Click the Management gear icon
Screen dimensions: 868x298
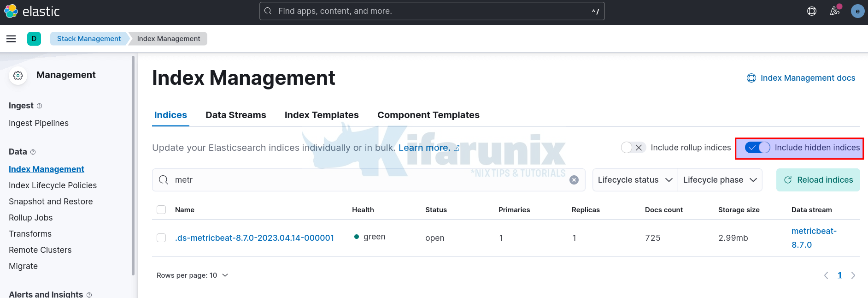(18, 76)
